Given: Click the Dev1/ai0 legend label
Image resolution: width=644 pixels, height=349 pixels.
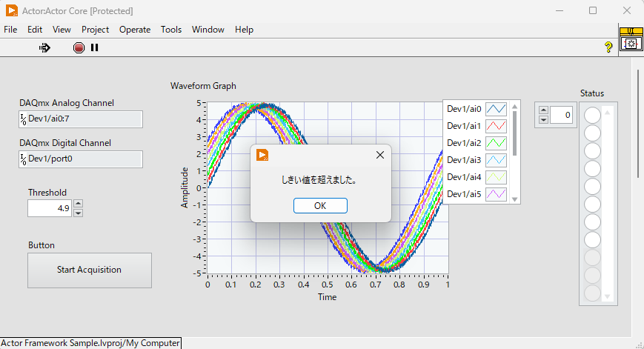Looking at the screenshot, I should coord(464,109).
